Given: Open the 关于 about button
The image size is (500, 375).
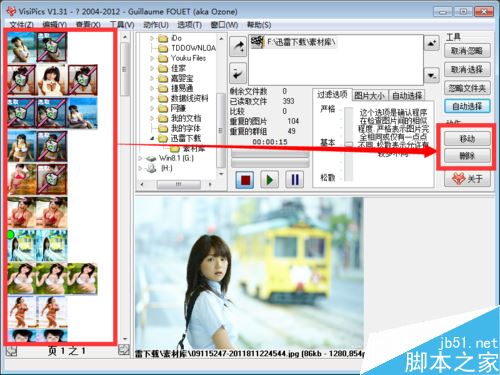Looking at the screenshot, I should [x=467, y=179].
